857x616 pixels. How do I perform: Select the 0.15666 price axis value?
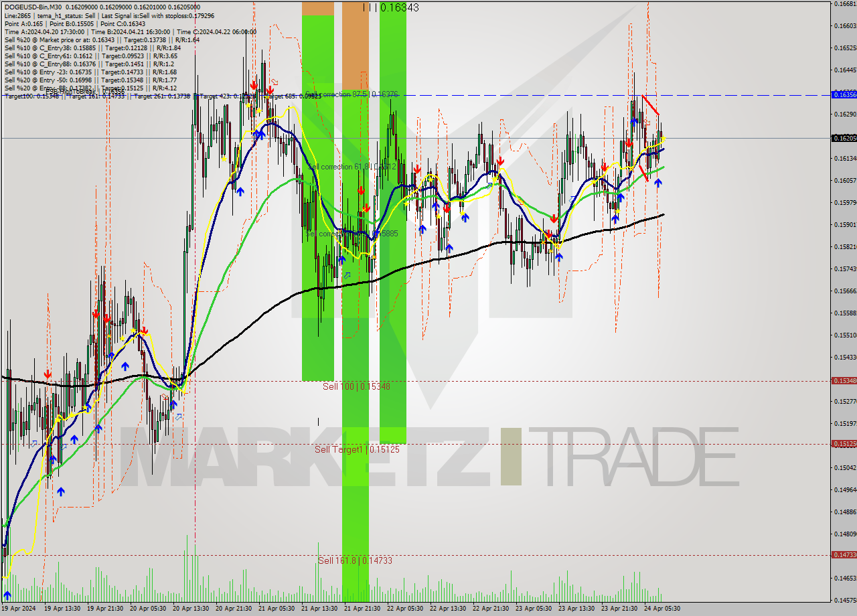(x=845, y=291)
